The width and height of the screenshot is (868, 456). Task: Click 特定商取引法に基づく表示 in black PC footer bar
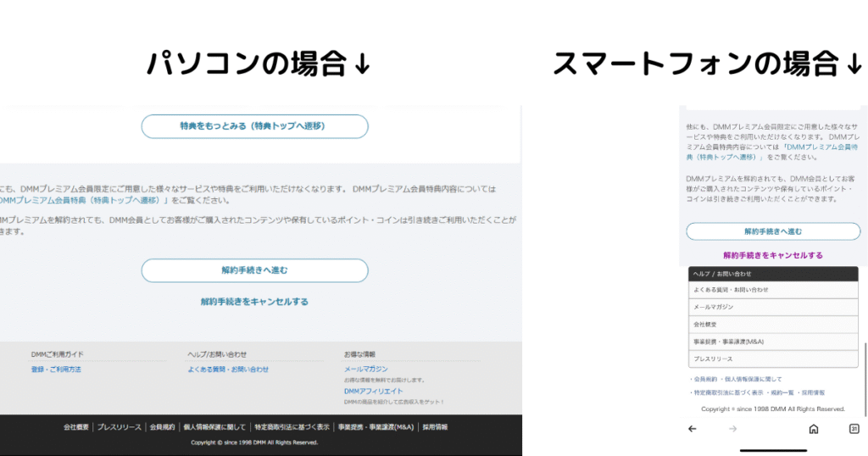[292, 427]
